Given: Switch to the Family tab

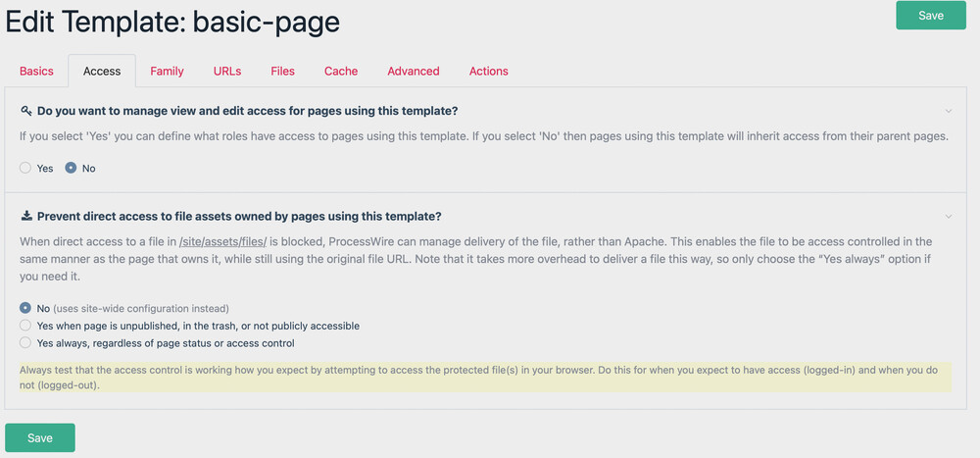Looking at the screenshot, I should tap(167, 71).
